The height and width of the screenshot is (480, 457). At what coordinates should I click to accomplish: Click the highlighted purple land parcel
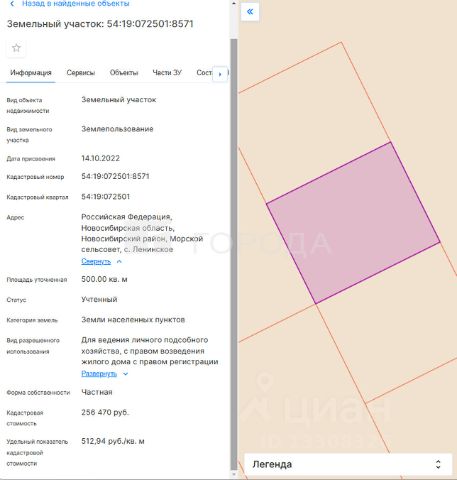(x=353, y=223)
